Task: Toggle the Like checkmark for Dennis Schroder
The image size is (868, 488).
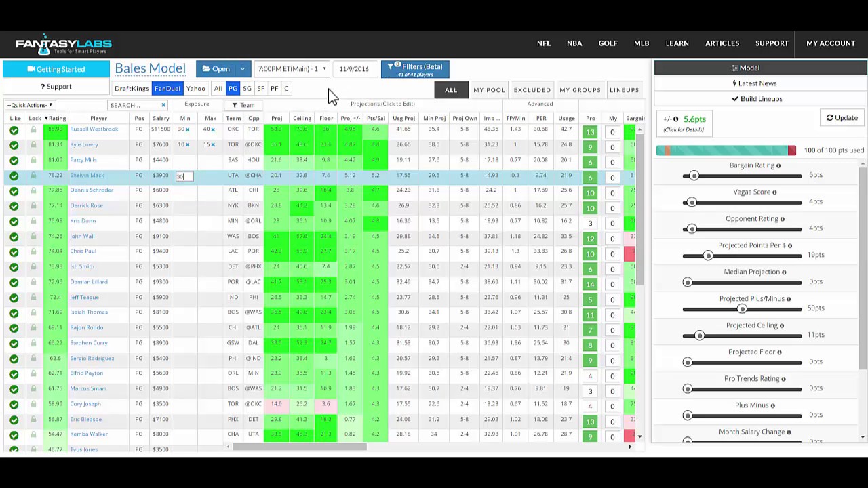Action: click(14, 190)
